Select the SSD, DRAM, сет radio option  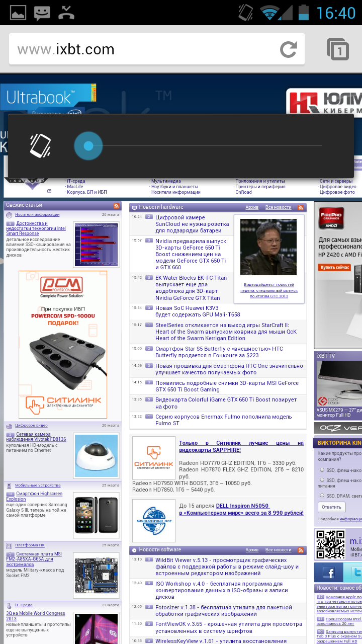coord(322,496)
